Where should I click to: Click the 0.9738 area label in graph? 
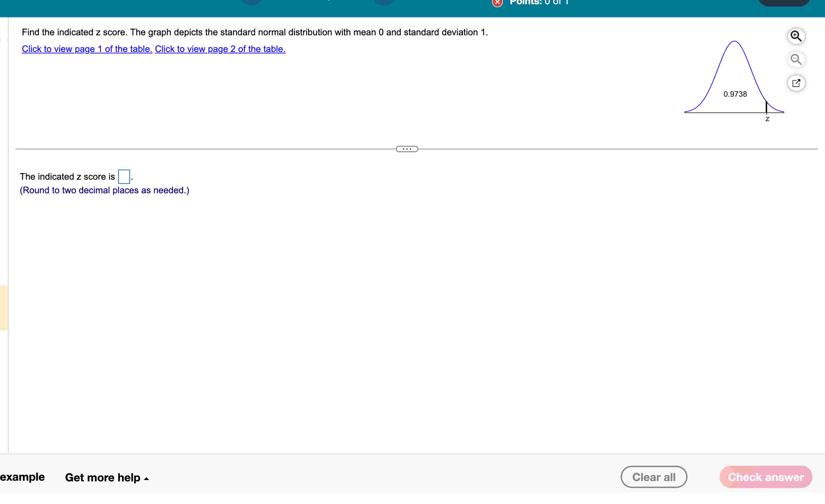pyautogui.click(x=735, y=94)
